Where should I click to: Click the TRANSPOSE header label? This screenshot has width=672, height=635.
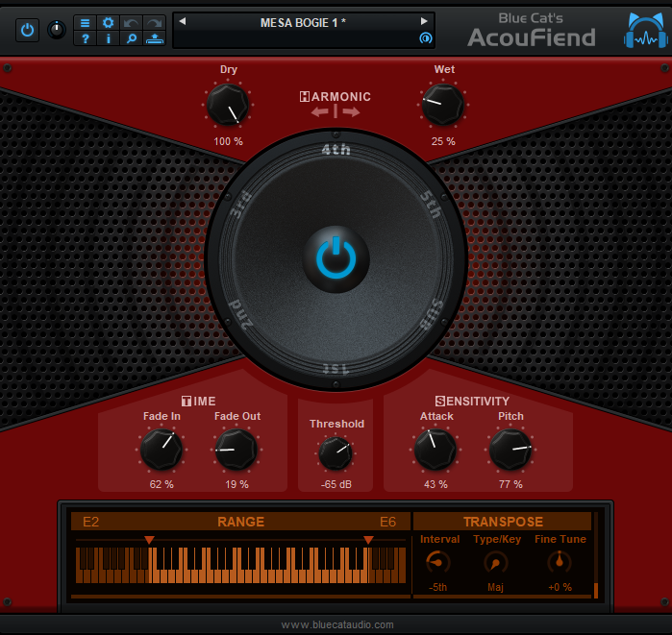[503, 522]
